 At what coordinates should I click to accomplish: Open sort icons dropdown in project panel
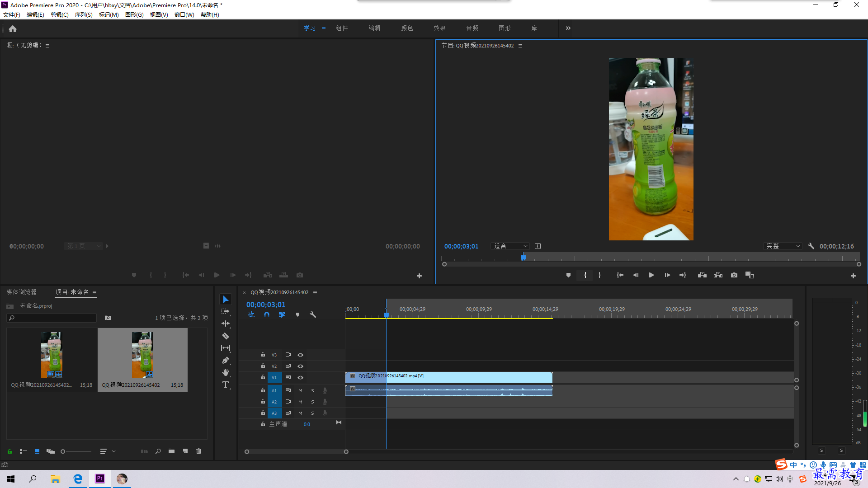click(x=107, y=451)
